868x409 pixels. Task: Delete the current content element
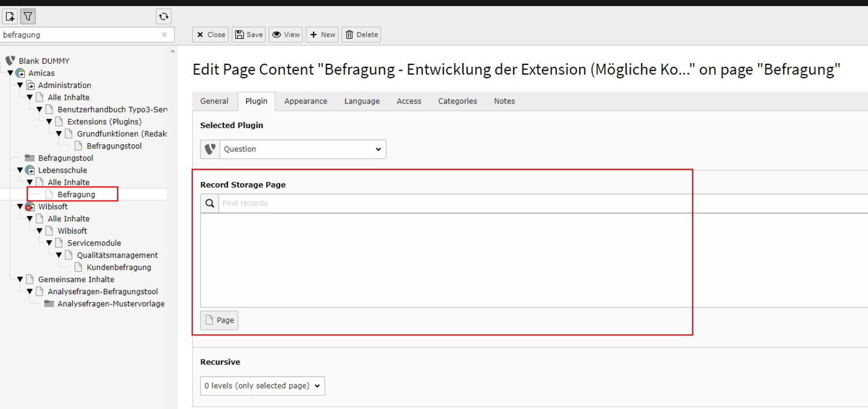pos(361,35)
